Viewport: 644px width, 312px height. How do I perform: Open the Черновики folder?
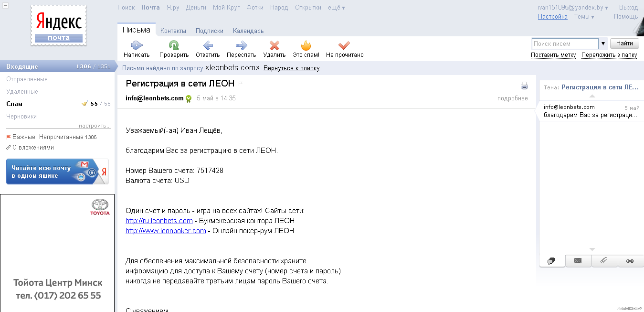pos(21,117)
